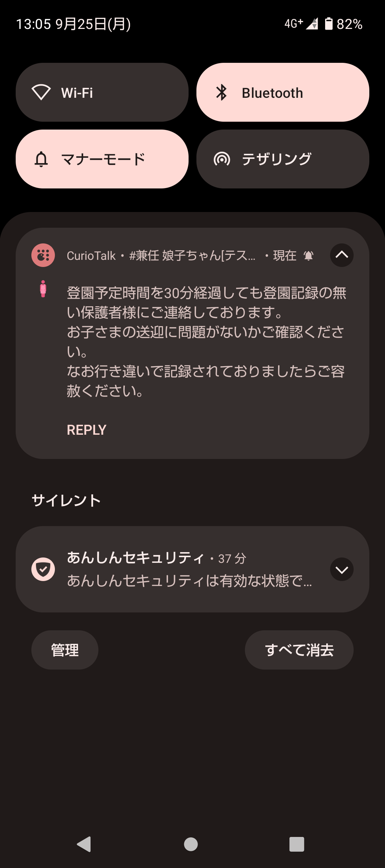Tap the Android back navigation triangle
Viewport: 385px width, 868px height.
(84, 844)
